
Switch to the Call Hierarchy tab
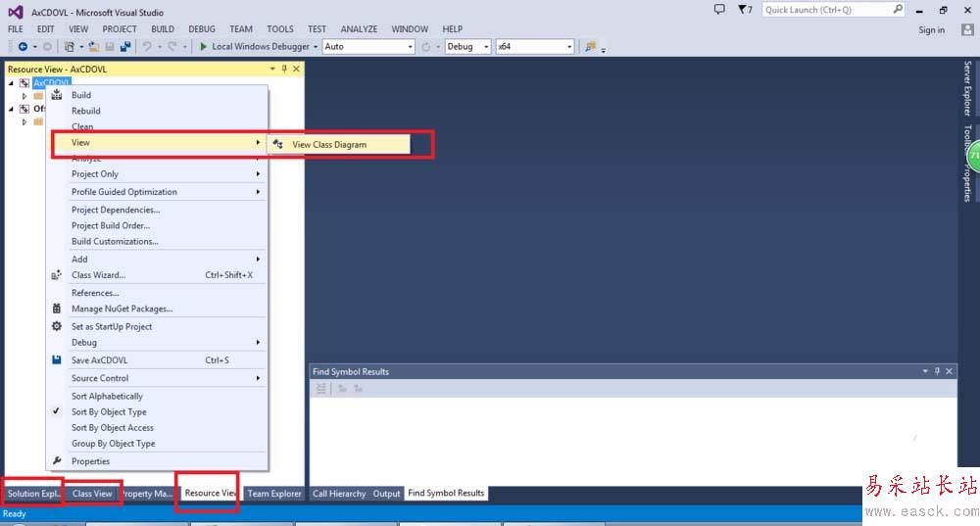click(x=339, y=494)
